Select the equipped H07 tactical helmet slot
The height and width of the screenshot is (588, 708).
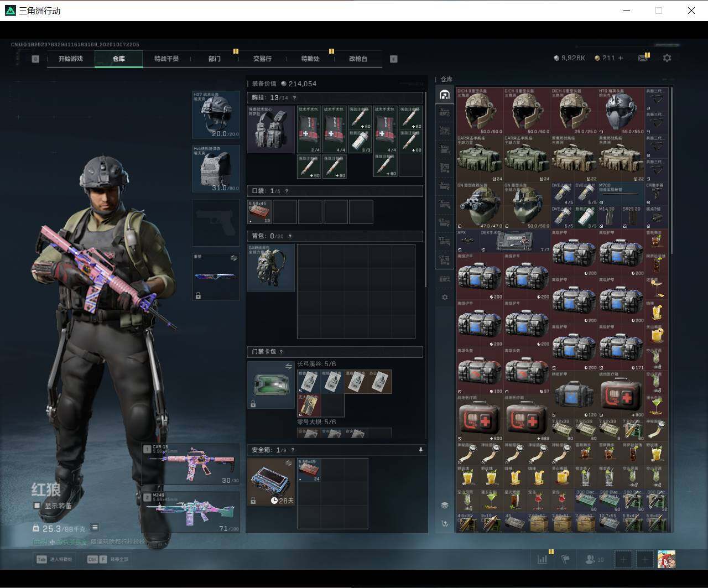(216, 115)
